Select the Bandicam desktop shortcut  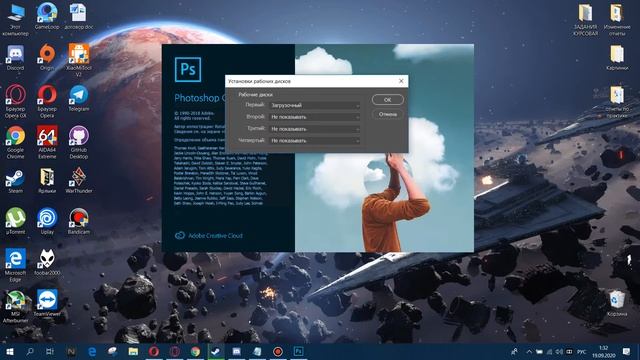click(78, 221)
